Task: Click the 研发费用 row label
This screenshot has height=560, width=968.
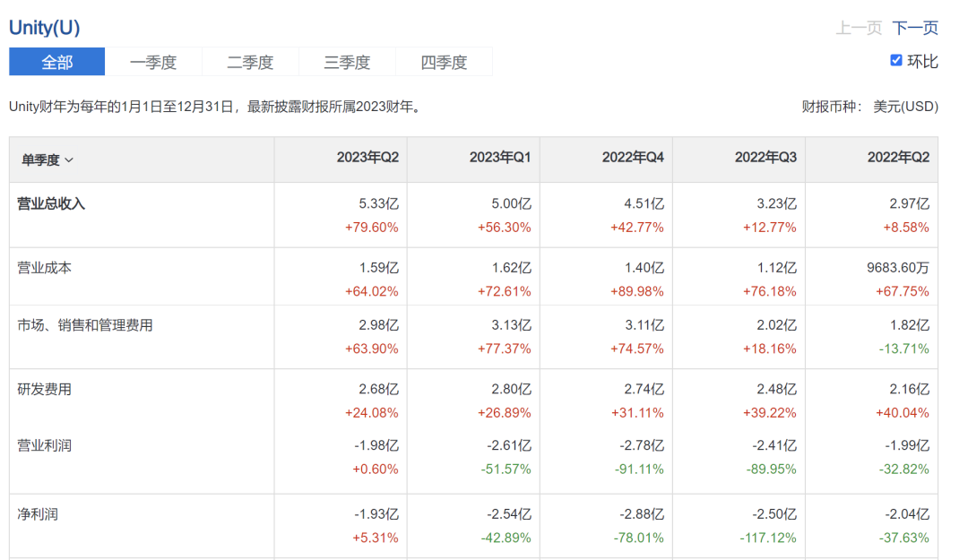Action: 45,389
